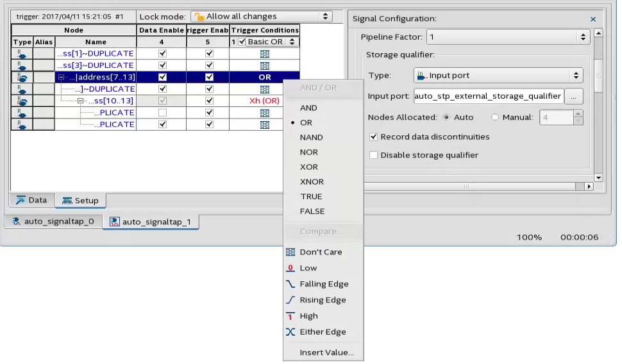Close the Signal Configuration panel
The image size is (622, 364).
[x=593, y=19]
